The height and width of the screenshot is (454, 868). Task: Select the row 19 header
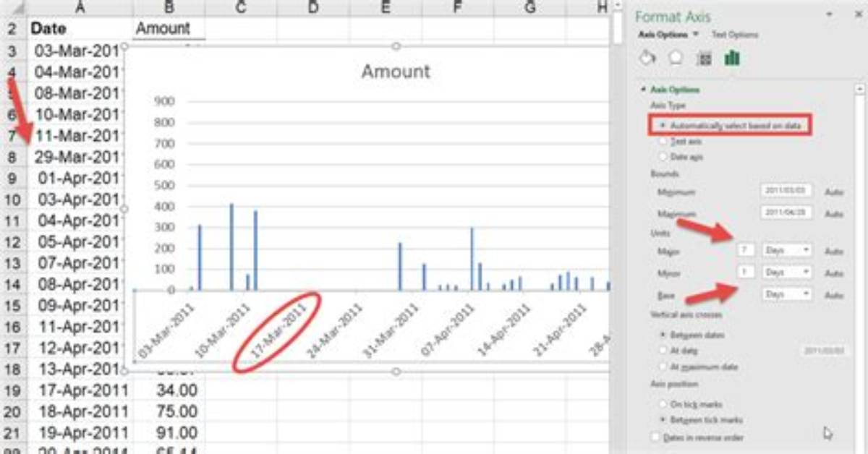[x=12, y=391]
